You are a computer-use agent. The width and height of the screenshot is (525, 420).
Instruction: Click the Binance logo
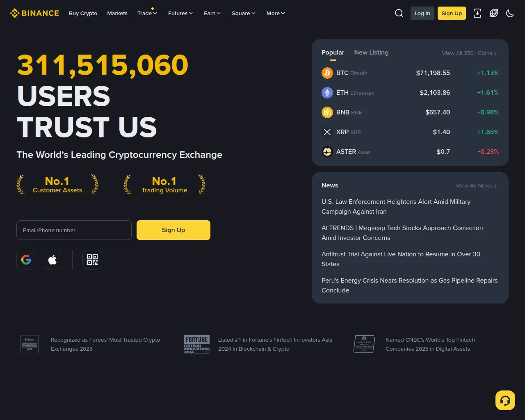34,13
